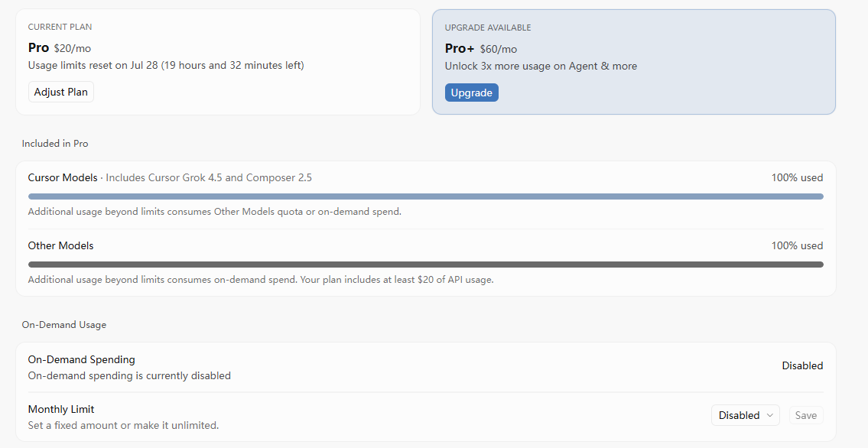The height and width of the screenshot is (448, 868).
Task: Click the note mentioning $20 of API usage
Action: coord(261,279)
